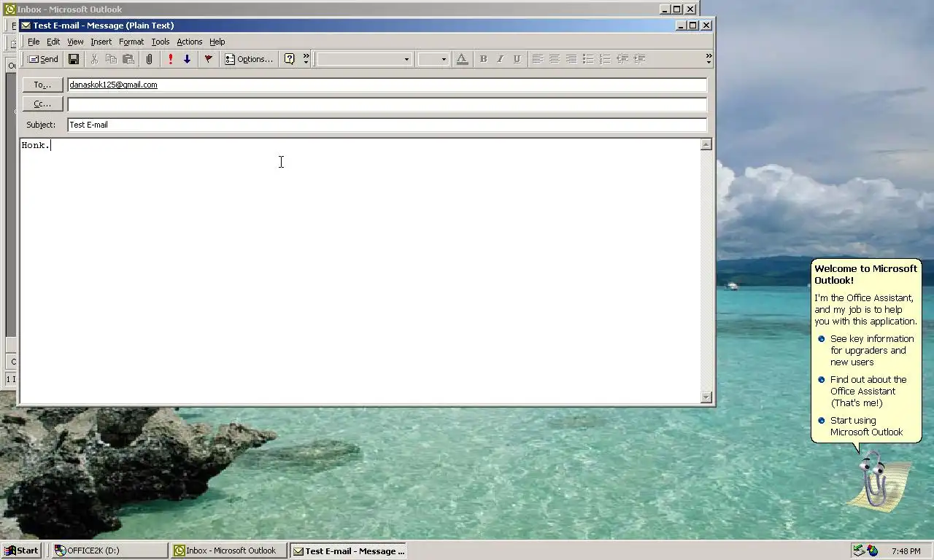Click in the Subject field
The image size is (934, 560).
click(x=387, y=125)
